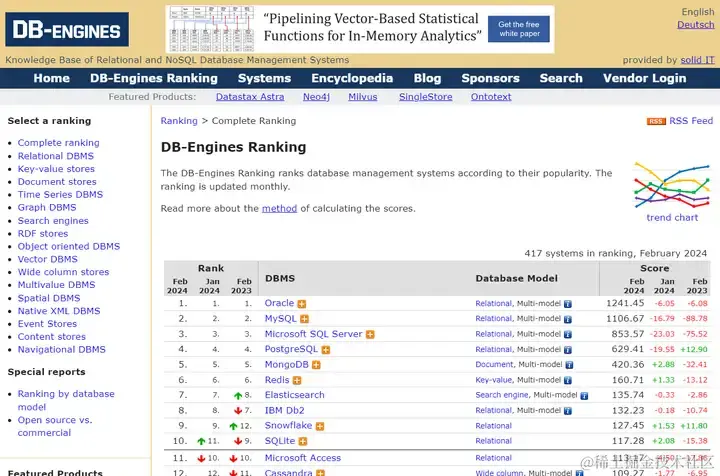Open the Sponsors menu item
The image size is (720, 476).
tap(490, 78)
